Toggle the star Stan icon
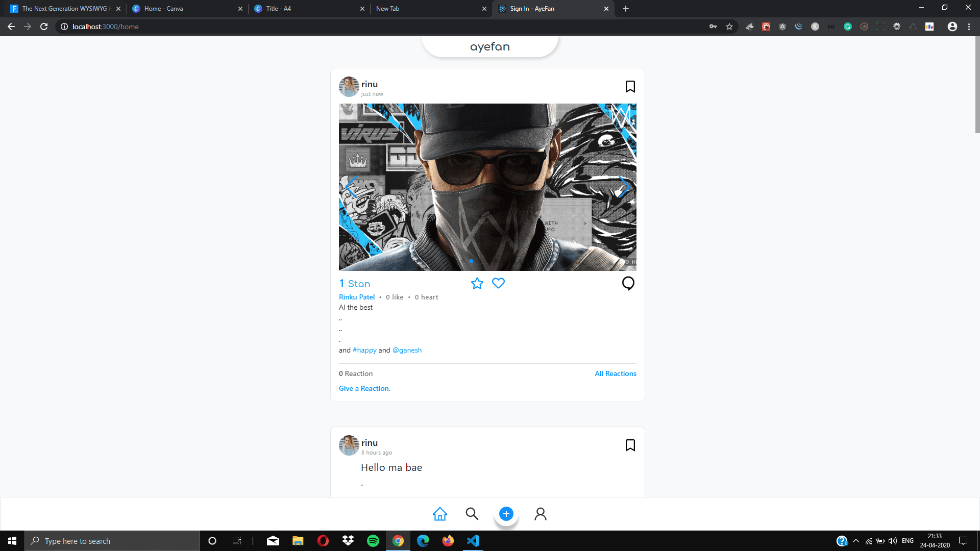The image size is (980, 551). click(477, 284)
